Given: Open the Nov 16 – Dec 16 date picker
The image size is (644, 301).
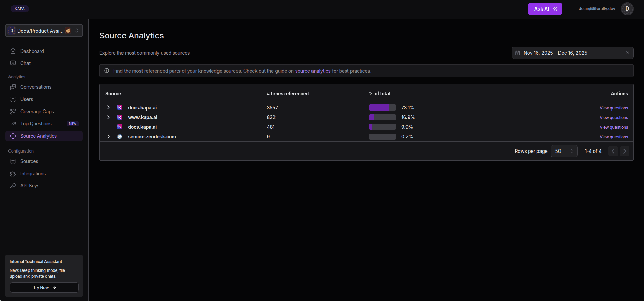Looking at the screenshot, I should (572, 53).
